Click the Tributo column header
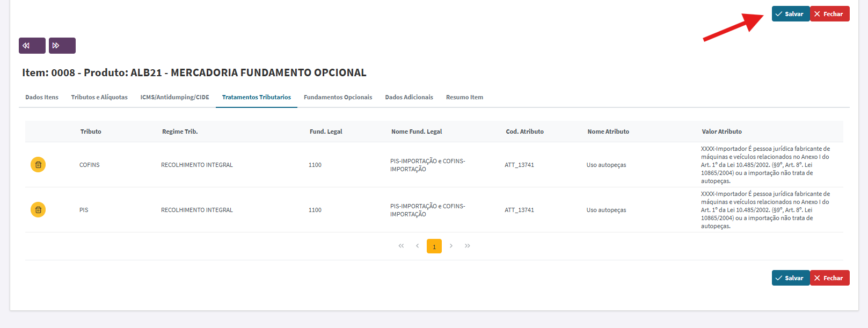 coord(91,132)
